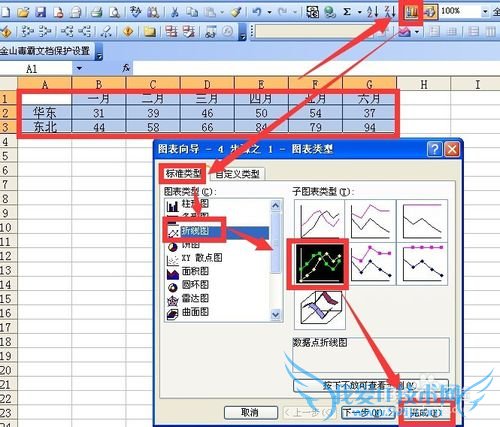The width and height of the screenshot is (500, 427).
Task: Undo the last action
Action: (x=257, y=12)
